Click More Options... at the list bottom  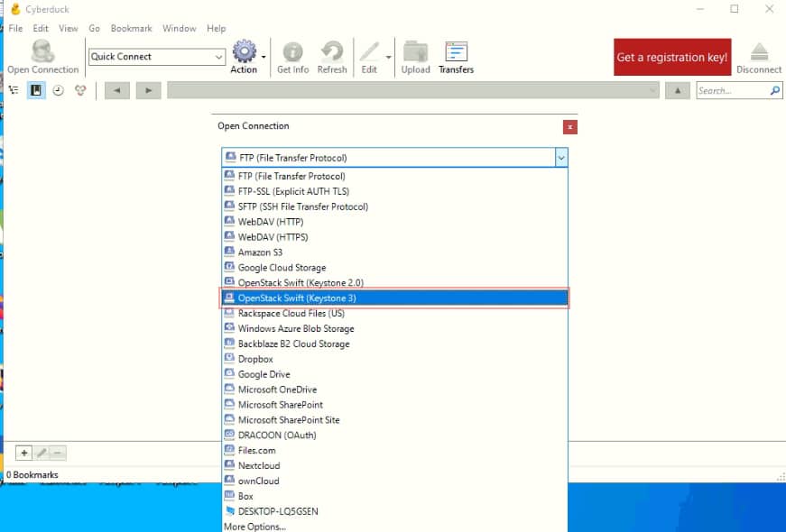(x=254, y=527)
